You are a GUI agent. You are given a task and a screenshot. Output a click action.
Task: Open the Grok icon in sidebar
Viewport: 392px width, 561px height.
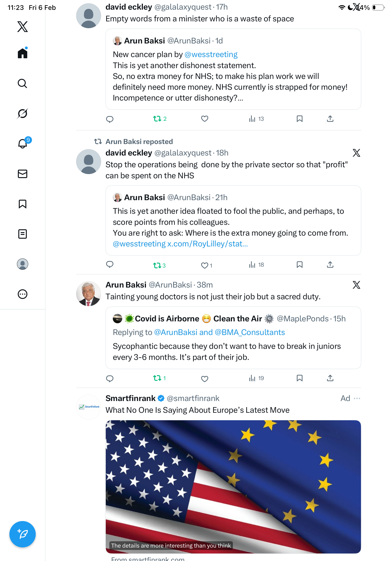click(x=23, y=113)
